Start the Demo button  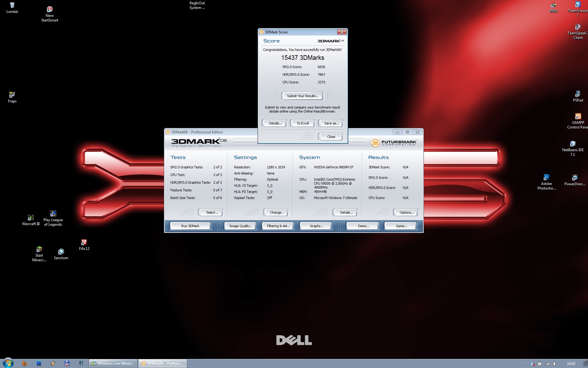coord(363,226)
